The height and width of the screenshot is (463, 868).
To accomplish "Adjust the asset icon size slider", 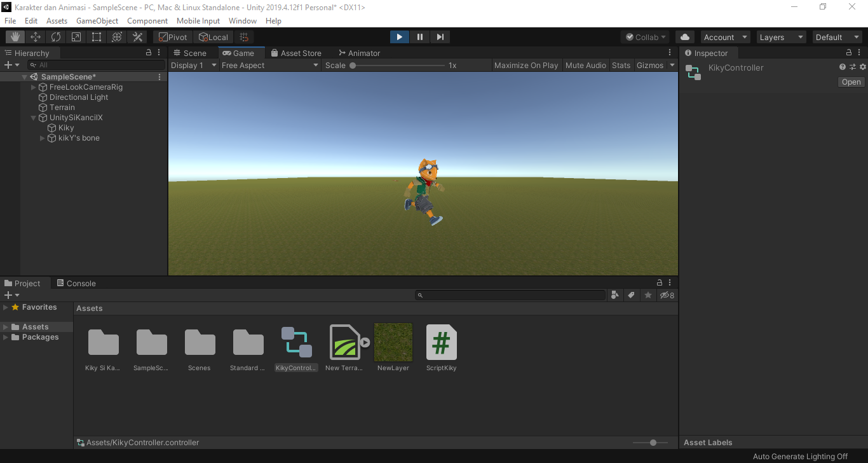I will coord(650,442).
